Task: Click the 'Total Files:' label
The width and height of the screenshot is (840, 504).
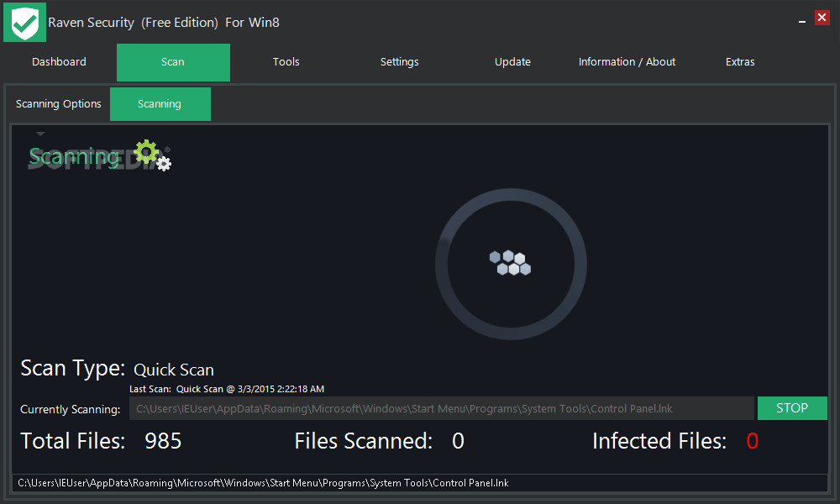Action: point(73,441)
